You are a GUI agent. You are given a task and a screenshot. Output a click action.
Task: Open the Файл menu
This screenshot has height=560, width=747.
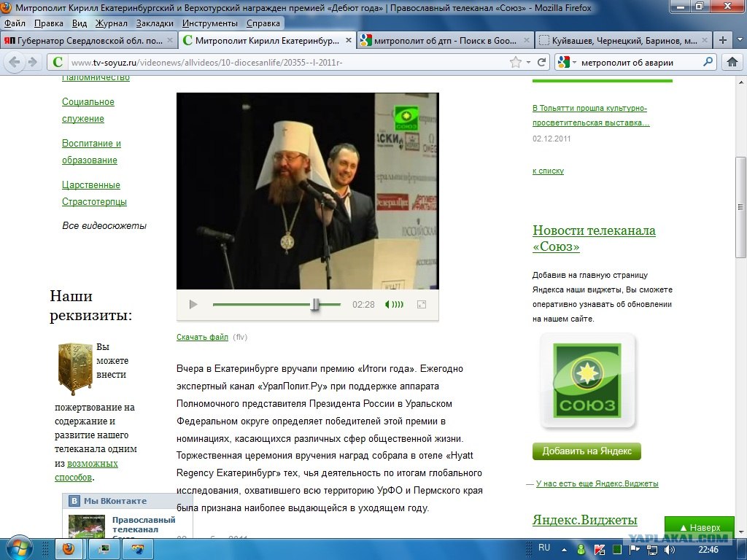[x=15, y=23]
